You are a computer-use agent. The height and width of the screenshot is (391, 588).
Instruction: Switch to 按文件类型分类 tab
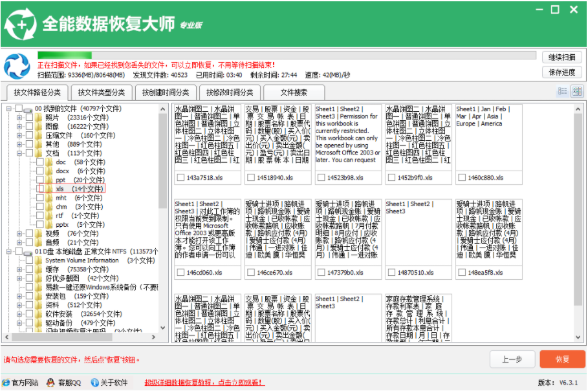(102, 92)
